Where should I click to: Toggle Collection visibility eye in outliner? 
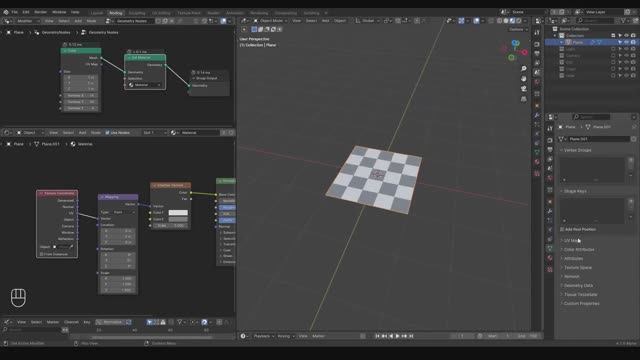click(627, 36)
